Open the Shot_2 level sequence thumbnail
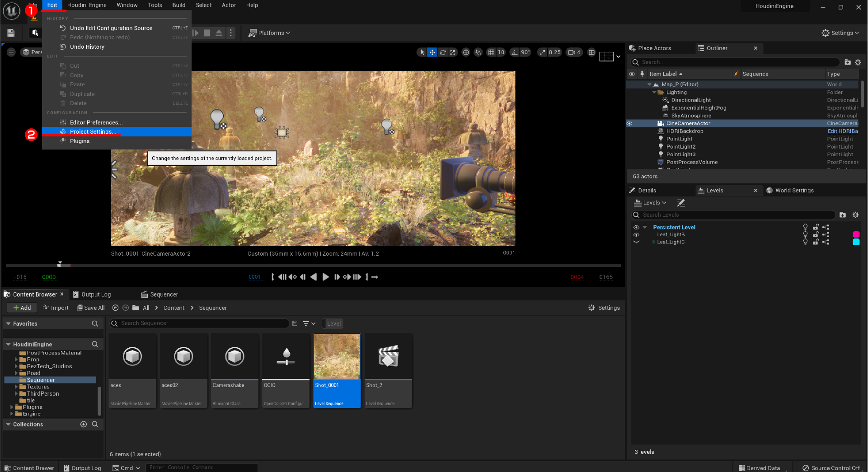The width and height of the screenshot is (868, 472). tap(388, 356)
